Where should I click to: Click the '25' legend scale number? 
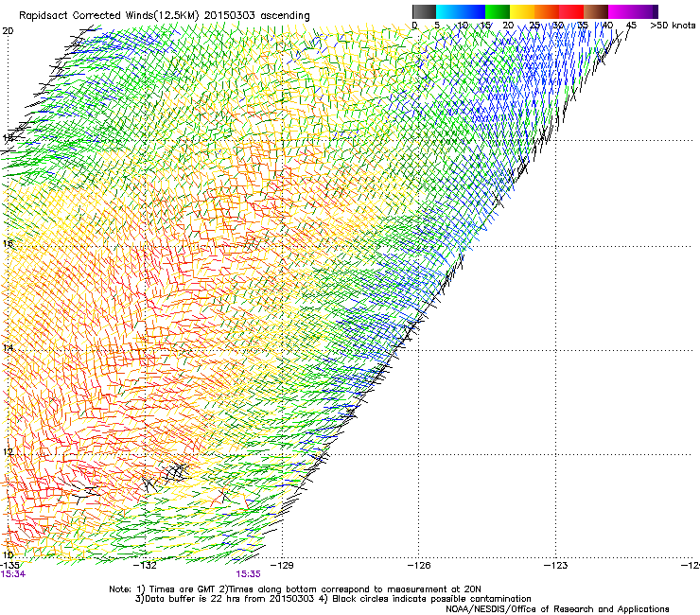coord(534,26)
